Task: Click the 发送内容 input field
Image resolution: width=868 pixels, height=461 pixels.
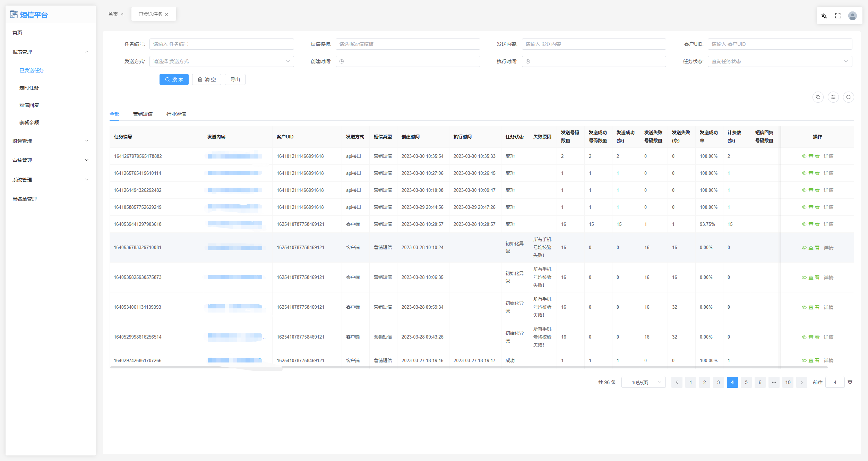Action: [x=594, y=44]
